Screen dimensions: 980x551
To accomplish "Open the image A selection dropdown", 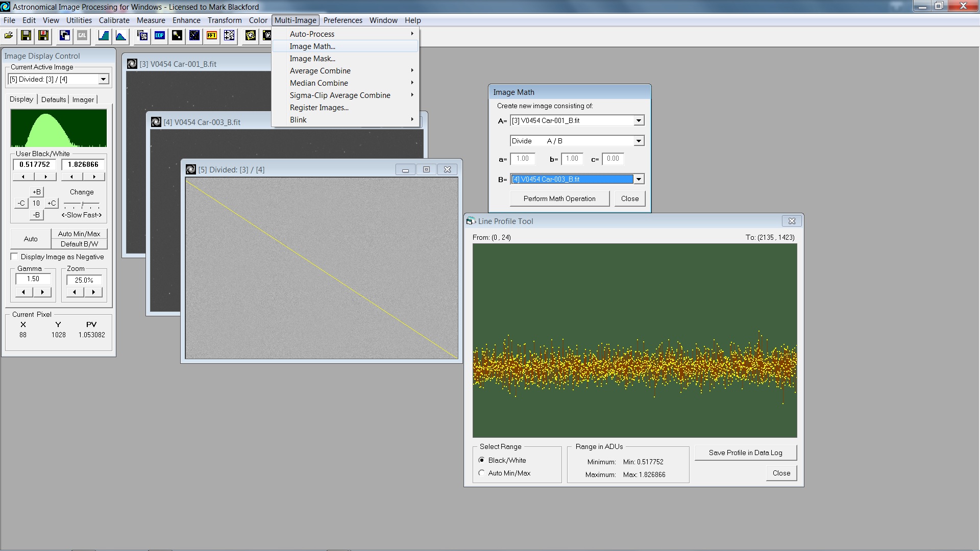I will click(x=639, y=120).
